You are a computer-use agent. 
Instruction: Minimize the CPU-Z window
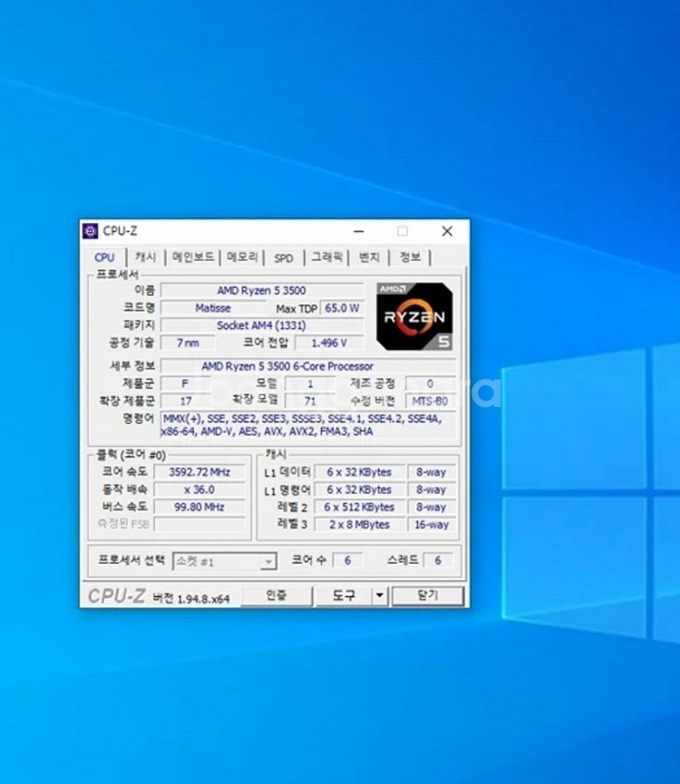pos(358,231)
